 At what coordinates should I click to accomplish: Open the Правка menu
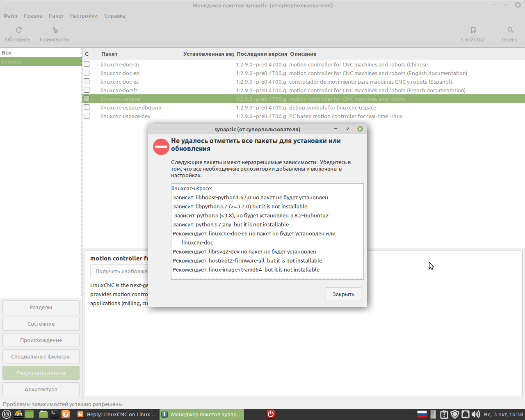coord(33,16)
